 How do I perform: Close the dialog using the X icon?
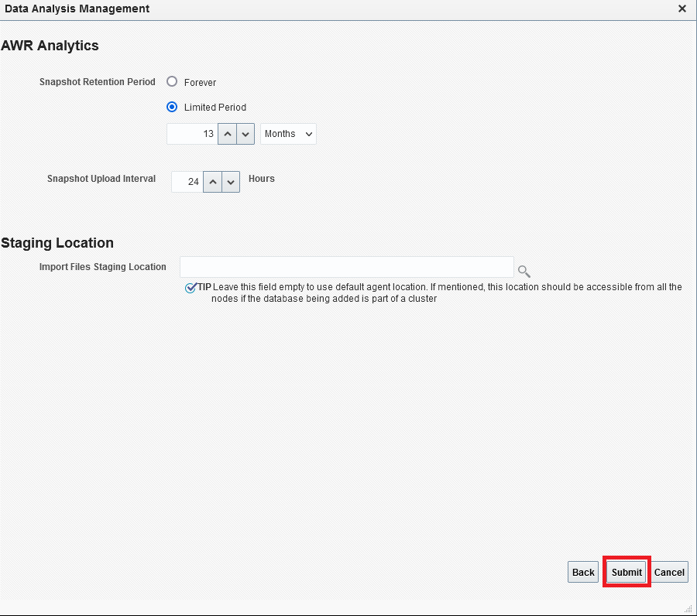click(x=682, y=9)
